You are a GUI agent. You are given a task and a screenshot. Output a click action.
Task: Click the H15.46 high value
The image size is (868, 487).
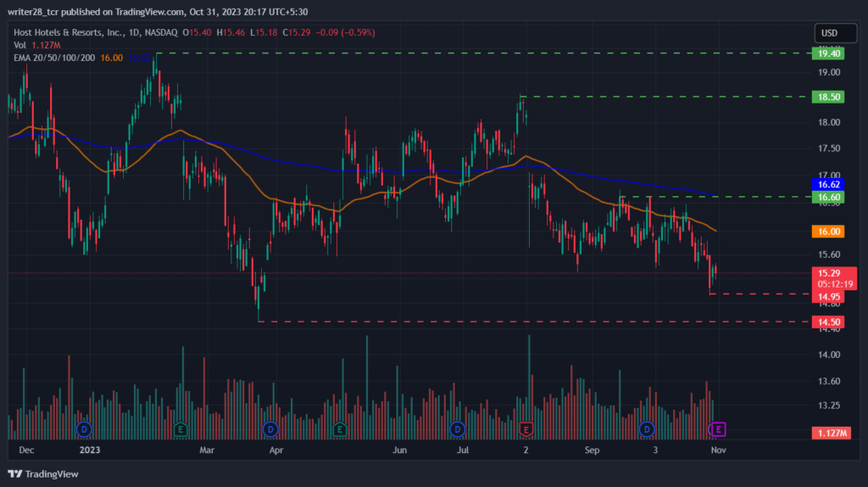pyautogui.click(x=231, y=33)
